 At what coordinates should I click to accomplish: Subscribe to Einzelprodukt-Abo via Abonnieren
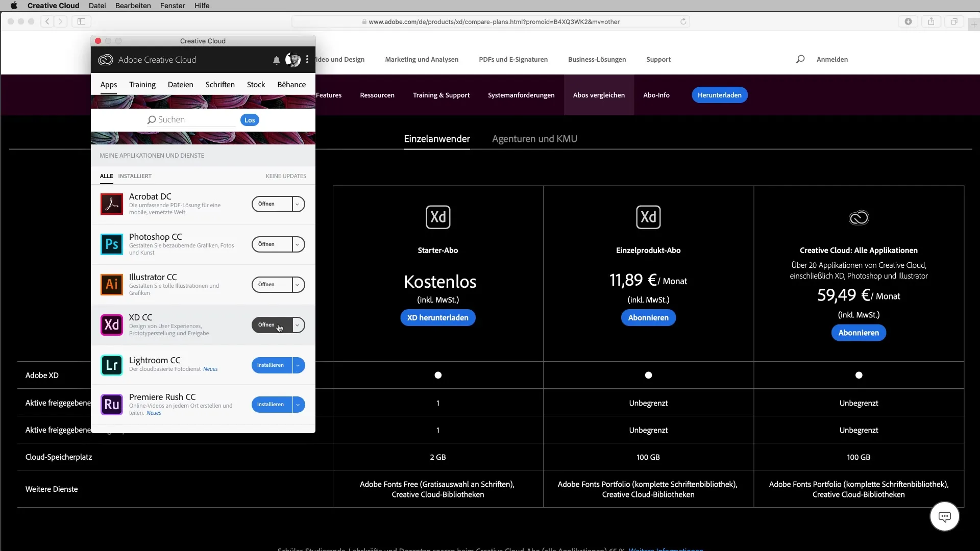648,318
